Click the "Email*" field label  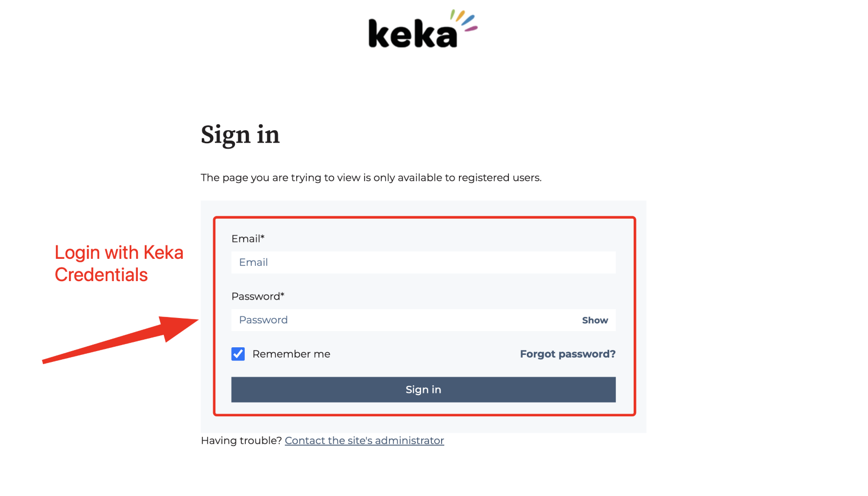(246, 239)
